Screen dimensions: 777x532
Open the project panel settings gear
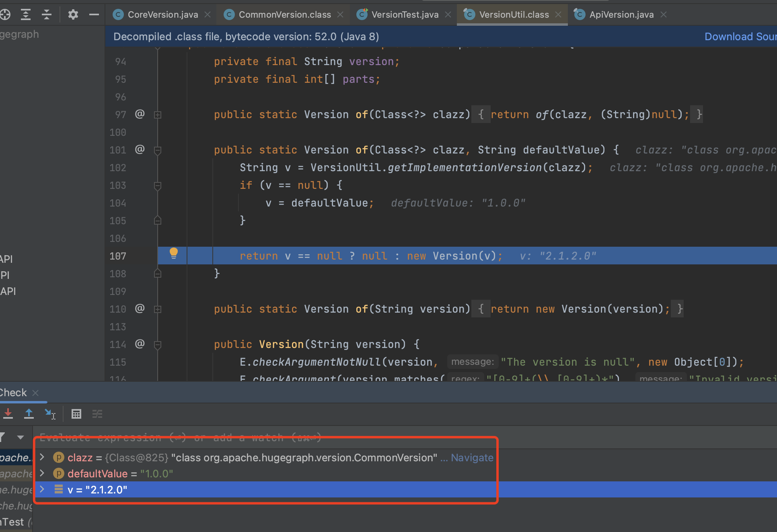click(73, 15)
